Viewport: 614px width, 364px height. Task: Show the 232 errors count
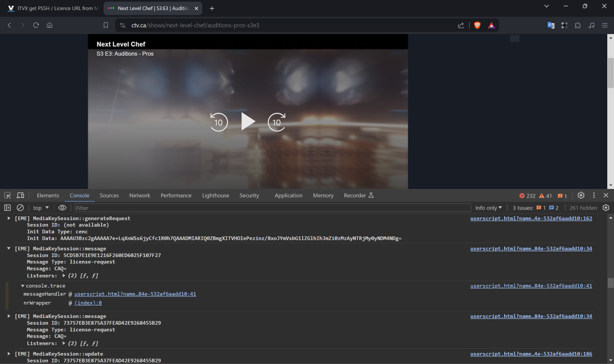pos(528,196)
